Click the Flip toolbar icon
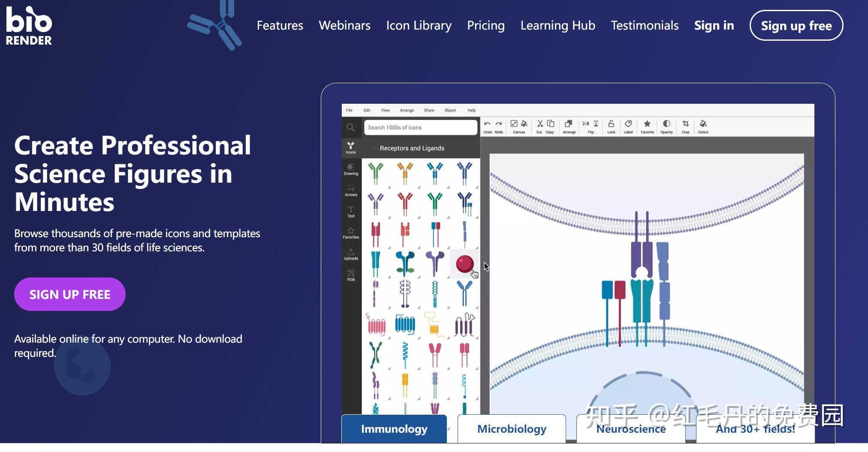The width and height of the screenshot is (868, 452). tap(591, 127)
